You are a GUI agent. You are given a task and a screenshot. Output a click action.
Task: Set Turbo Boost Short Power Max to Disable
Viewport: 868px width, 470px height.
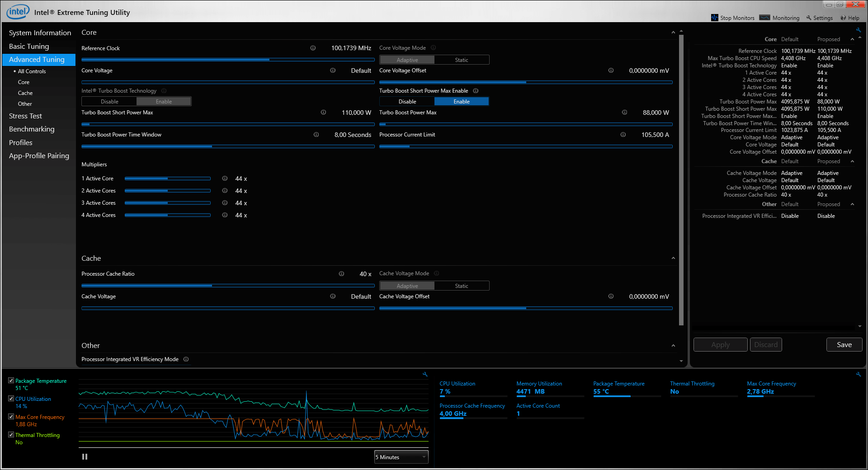point(407,102)
